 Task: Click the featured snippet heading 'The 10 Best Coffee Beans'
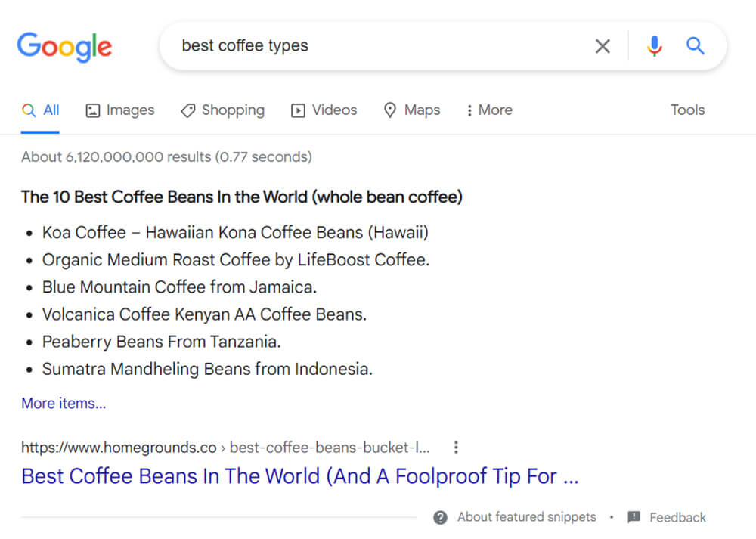(x=242, y=197)
